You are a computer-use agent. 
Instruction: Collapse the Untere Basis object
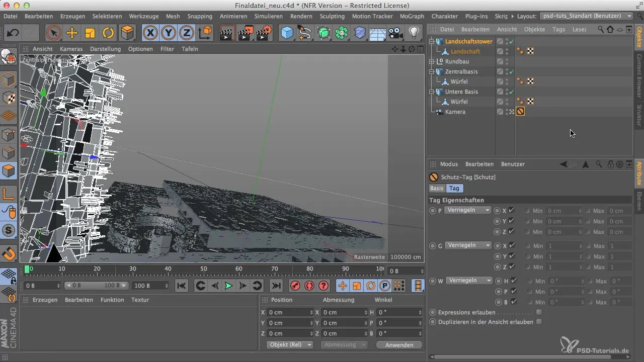[431, 92]
